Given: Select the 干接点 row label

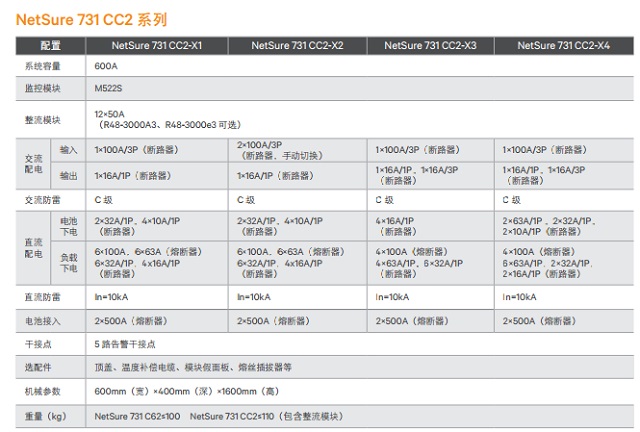Looking at the screenshot, I should coord(38,344).
